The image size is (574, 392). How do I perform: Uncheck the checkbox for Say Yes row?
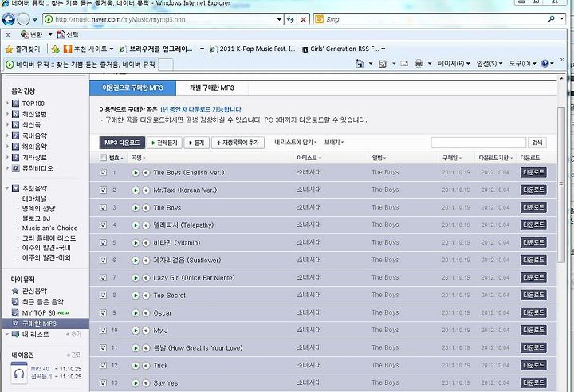pos(103,383)
